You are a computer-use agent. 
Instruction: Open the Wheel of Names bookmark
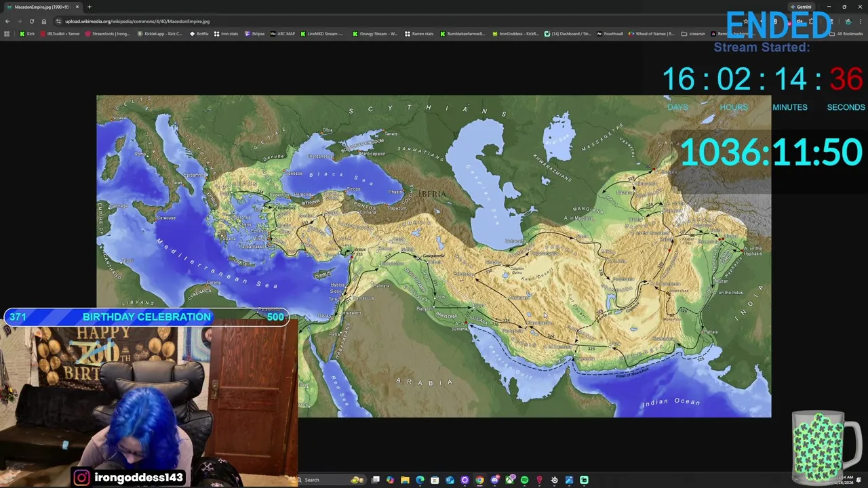pos(652,34)
